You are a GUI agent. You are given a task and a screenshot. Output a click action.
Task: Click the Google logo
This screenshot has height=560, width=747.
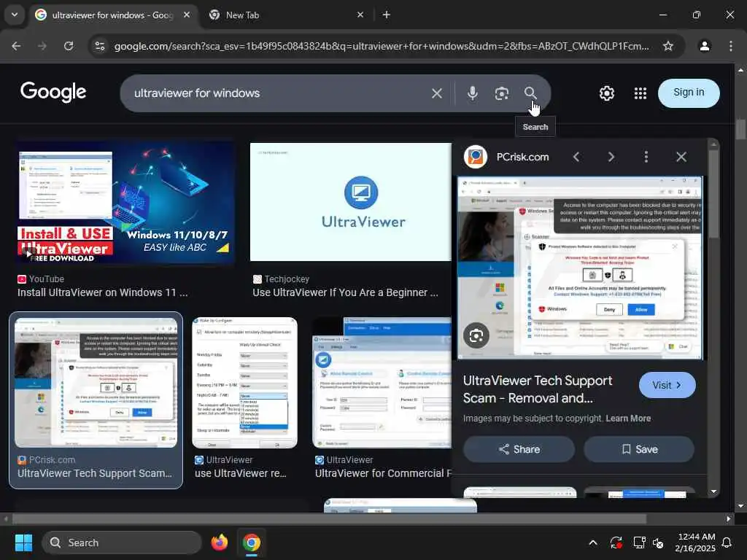click(x=53, y=92)
